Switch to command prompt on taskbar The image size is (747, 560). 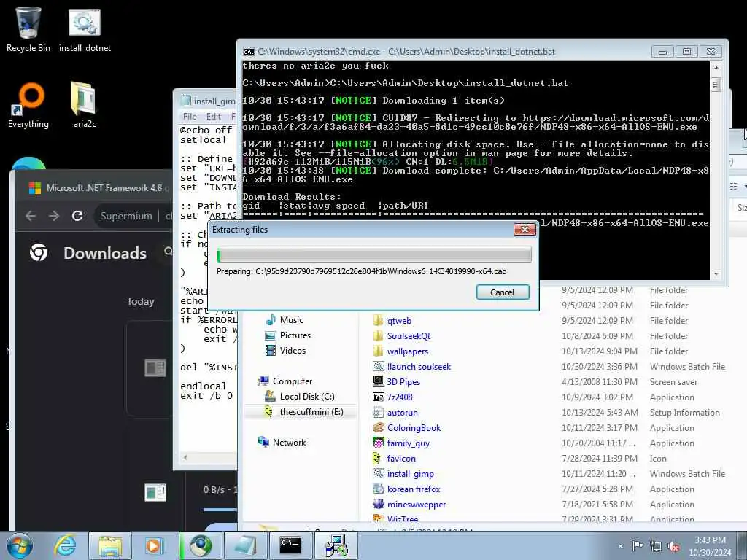point(290,545)
